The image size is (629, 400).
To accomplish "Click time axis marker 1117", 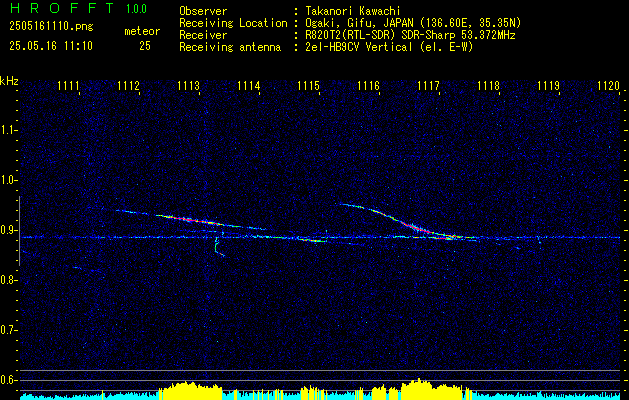I will click(428, 86).
